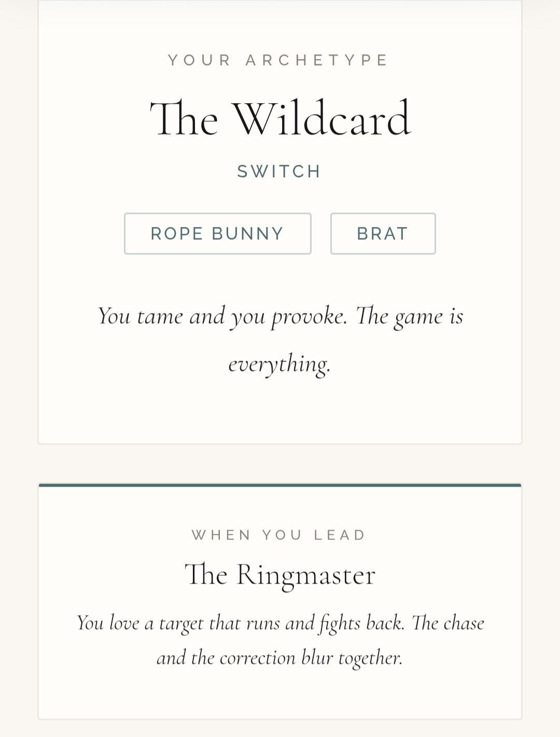560x737 pixels.
Task: Select the BRAT tag
Action: [383, 234]
